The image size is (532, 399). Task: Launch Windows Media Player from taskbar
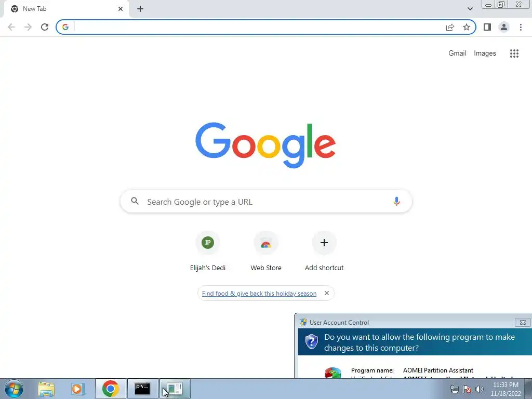(77, 389)
